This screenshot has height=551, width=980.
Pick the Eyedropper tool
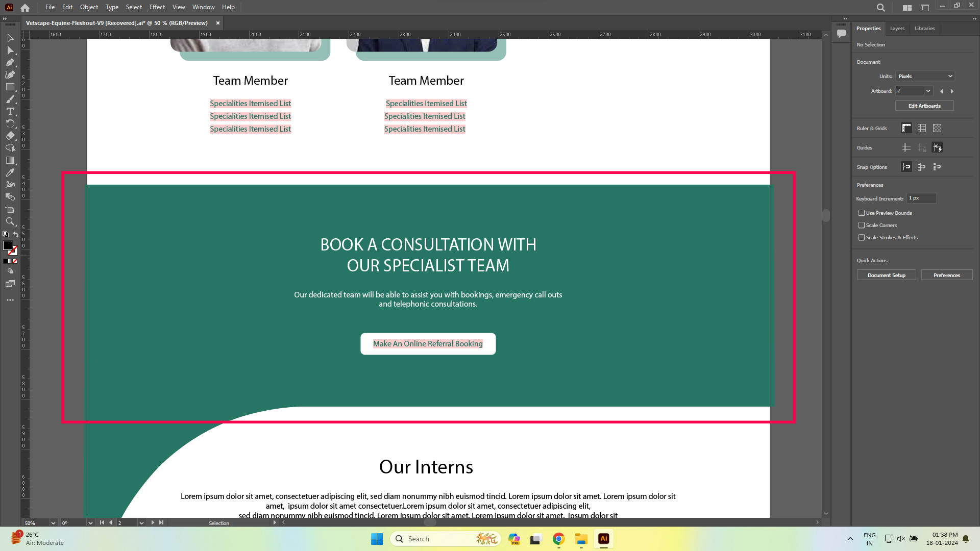[10, 172]
